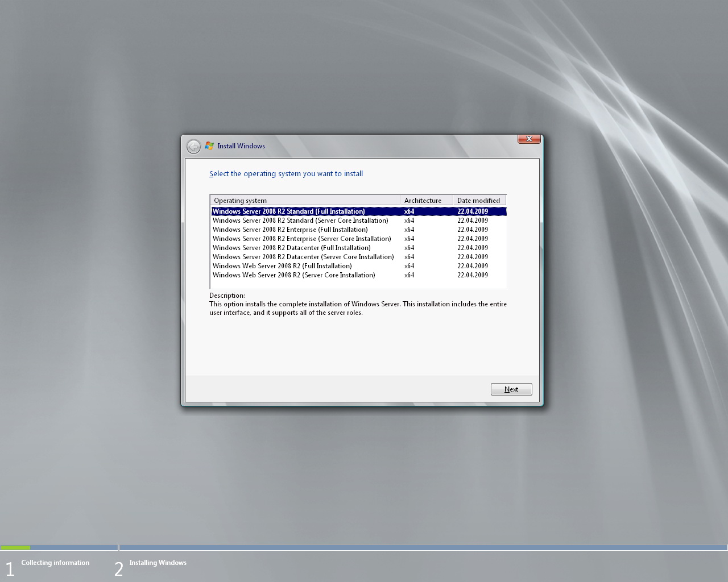Click the Architecture column header

tap(426, 200)
